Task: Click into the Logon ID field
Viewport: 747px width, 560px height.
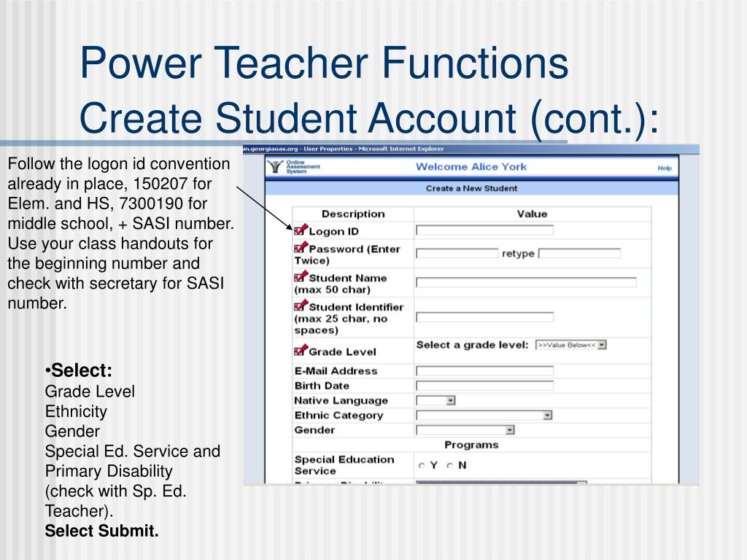Action: [484, 230]
